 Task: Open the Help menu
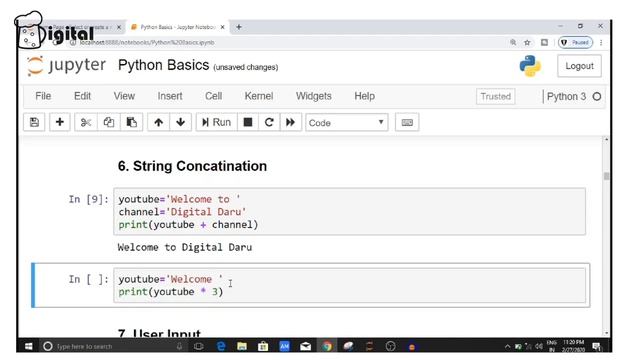364,96
